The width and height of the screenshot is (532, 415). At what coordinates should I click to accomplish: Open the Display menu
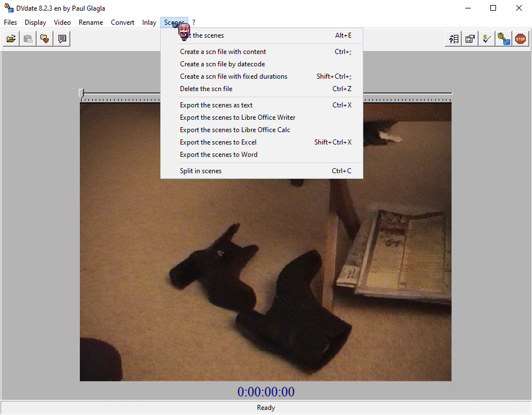point(35,22)
